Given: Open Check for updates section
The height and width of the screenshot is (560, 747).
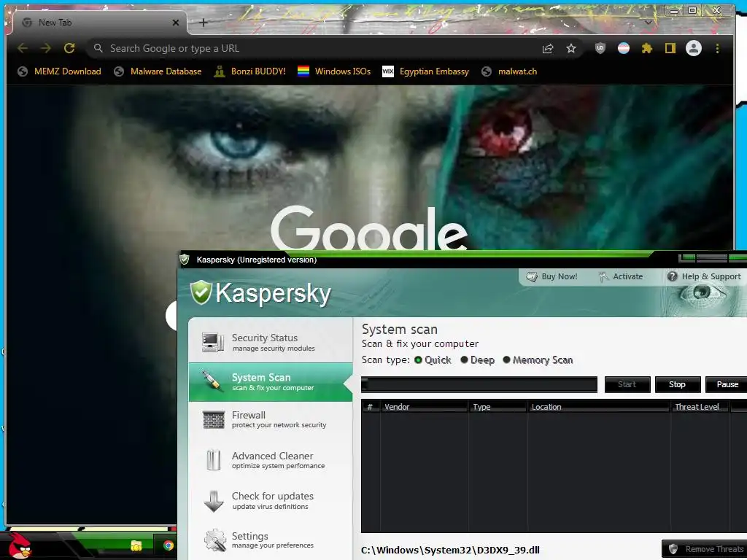Looking at the screenshot, I should [x=271, y=500].
